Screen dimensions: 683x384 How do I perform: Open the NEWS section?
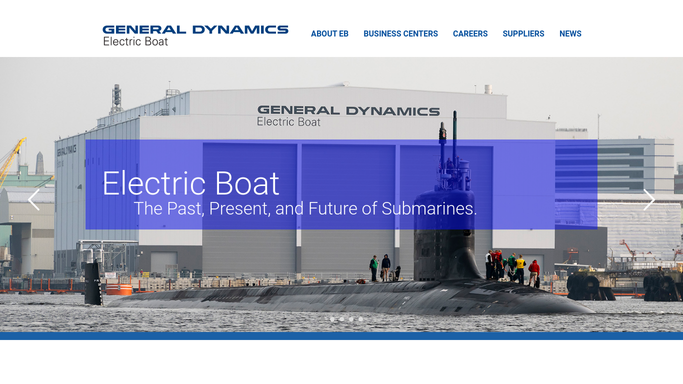tap(570, 34)
